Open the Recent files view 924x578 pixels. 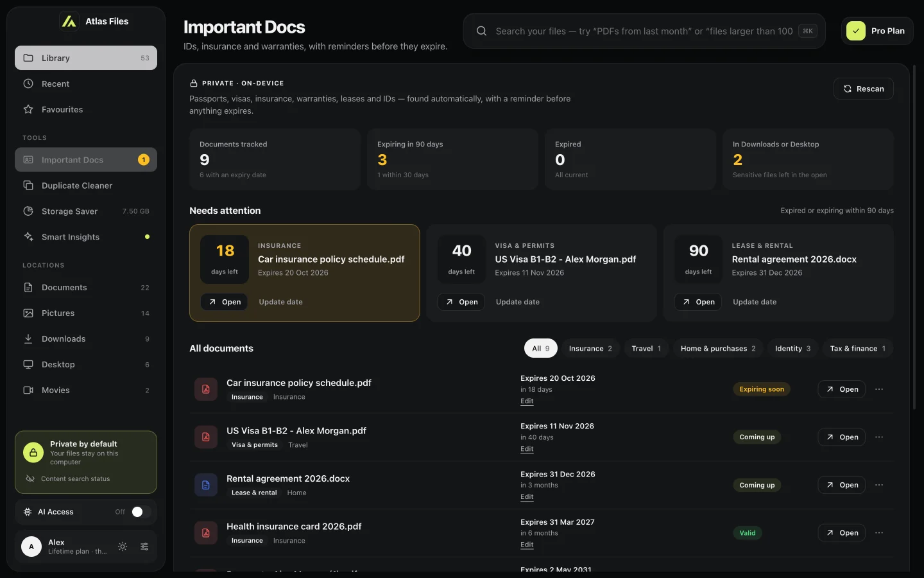[86, 83]
